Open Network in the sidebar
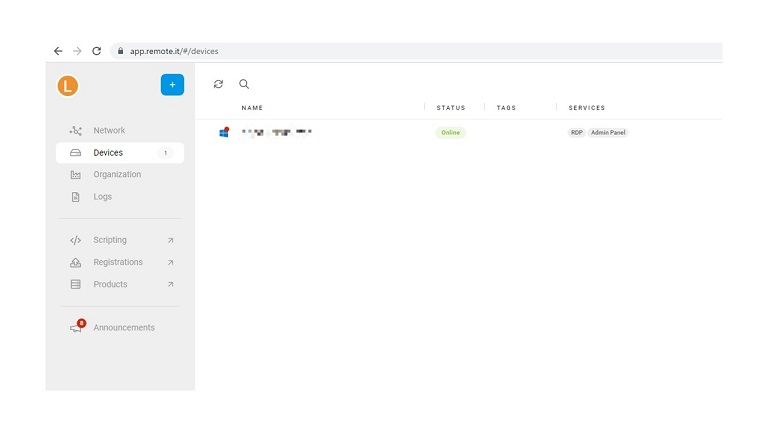The image size is (768, 432). coord(120,130)
